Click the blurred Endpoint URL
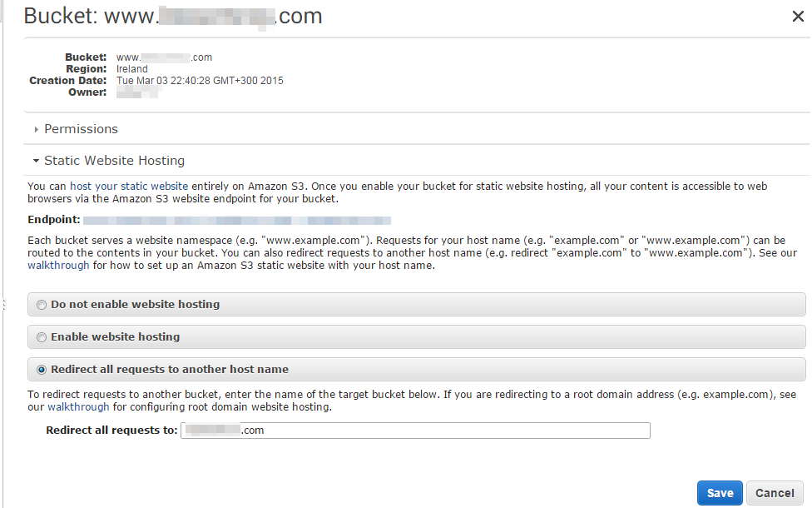Image resolution: width=812 pixels, height=508 pixels. tap(237, 220)
